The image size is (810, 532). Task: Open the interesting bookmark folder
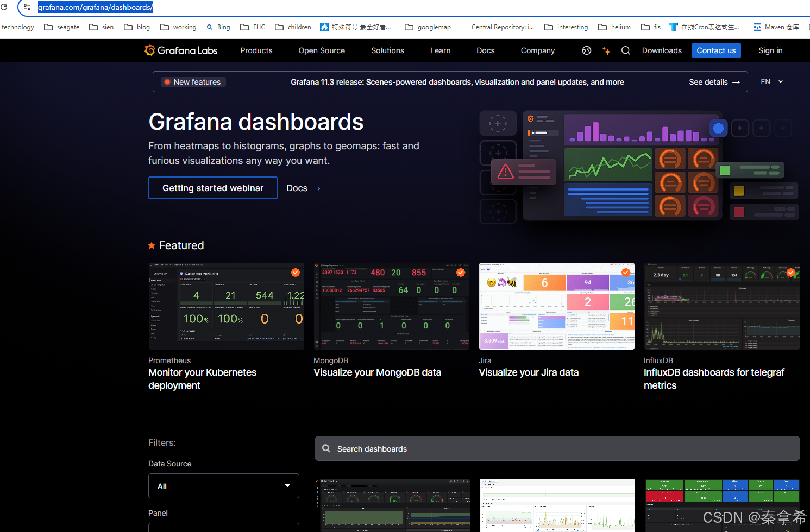[x=566, y=27]
